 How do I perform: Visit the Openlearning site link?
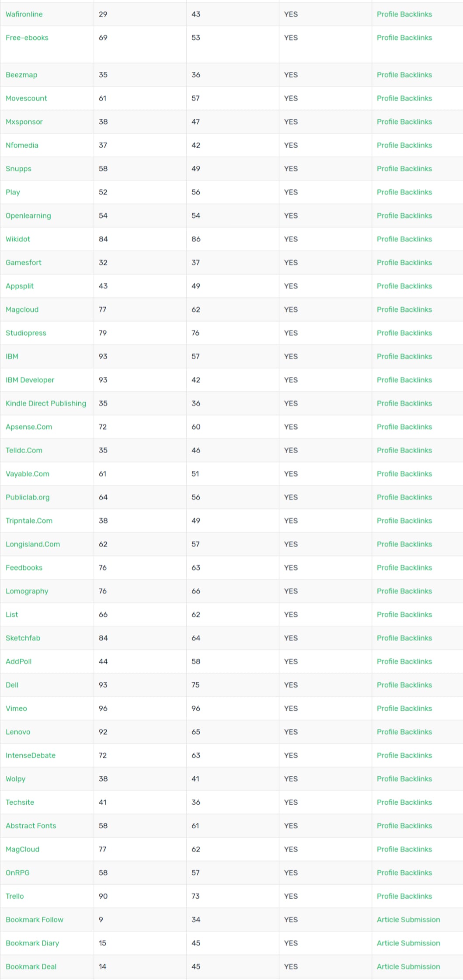click(28, 216)
